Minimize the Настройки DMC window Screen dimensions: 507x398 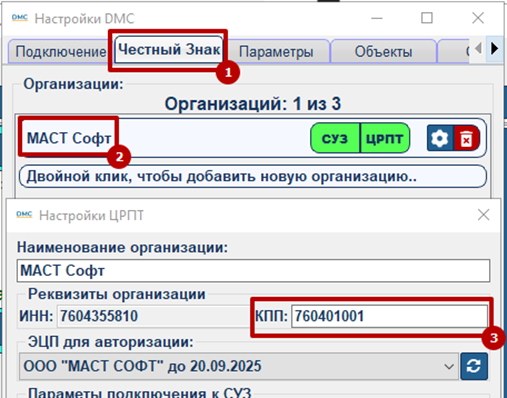[377, 18]
